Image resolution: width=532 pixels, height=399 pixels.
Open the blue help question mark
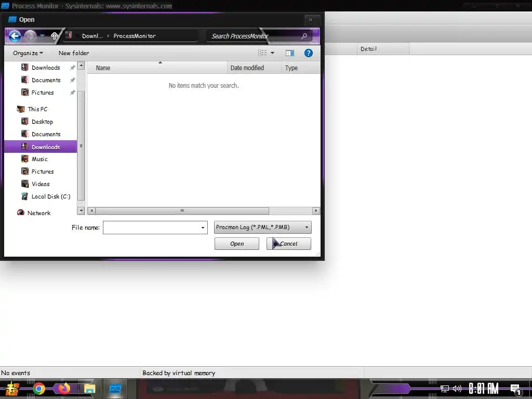tap(309, 53)
